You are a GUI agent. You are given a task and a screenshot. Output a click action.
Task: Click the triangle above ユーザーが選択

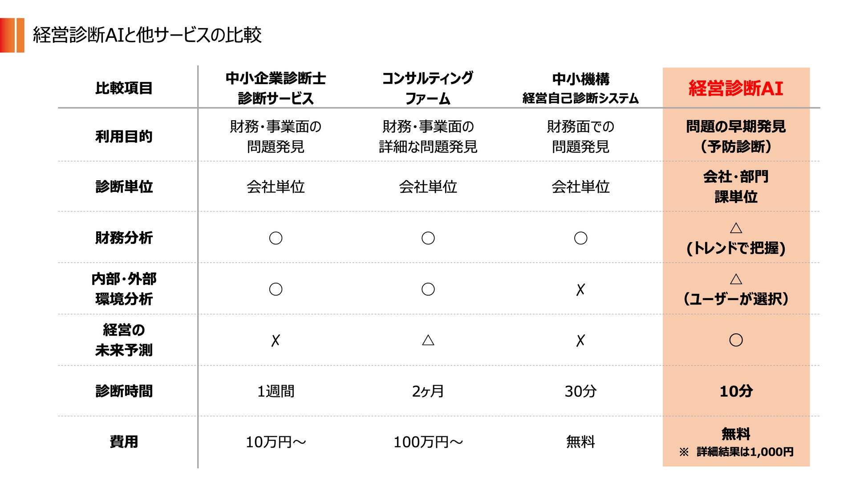(x=736, y=279)
